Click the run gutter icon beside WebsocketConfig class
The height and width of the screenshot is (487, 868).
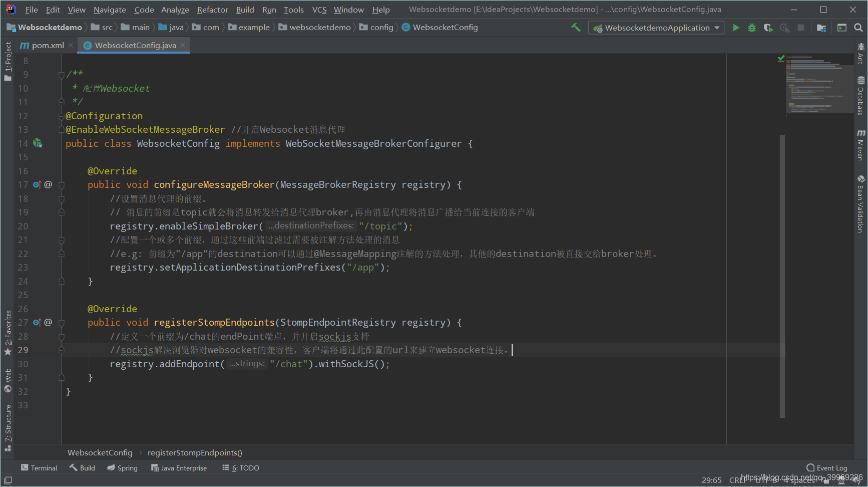point(38,143)
